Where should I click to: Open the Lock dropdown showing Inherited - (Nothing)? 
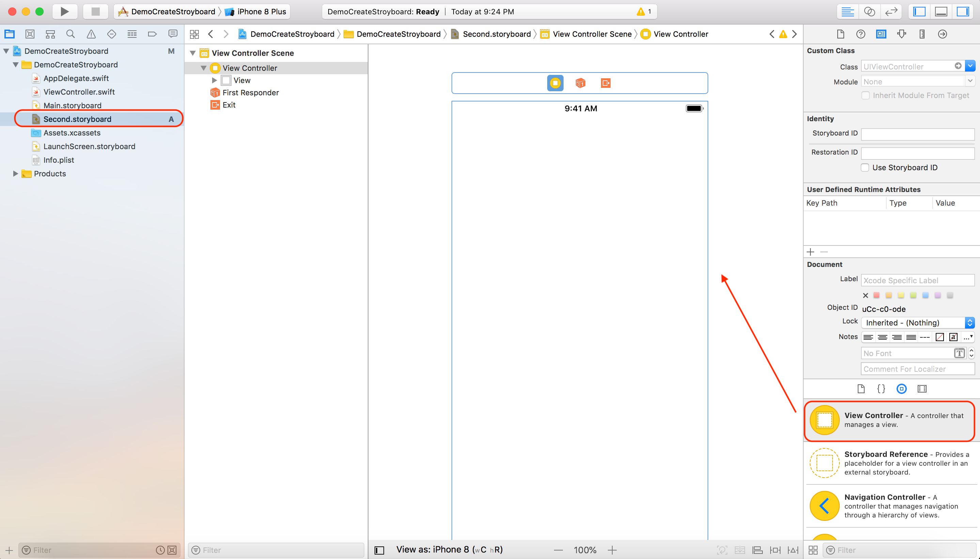(916, 322)
